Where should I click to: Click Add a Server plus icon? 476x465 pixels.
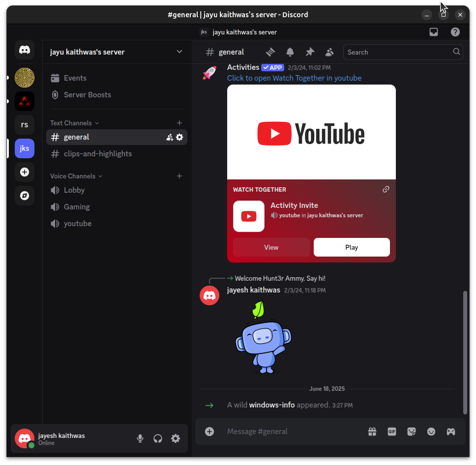(x=25, y=172)
